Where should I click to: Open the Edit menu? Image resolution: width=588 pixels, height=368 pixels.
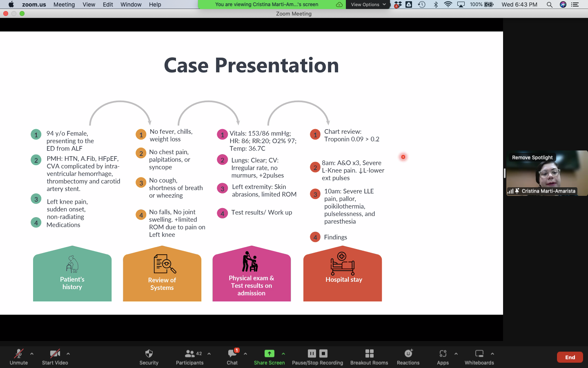(108, 4)
